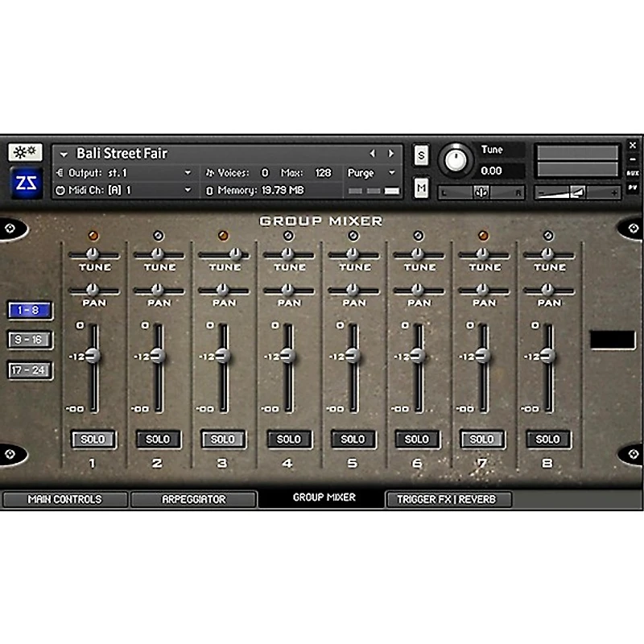Click the ZS instrument logo icon
The height and width of the screenshot is (644, 644).
tap(26, 184)
